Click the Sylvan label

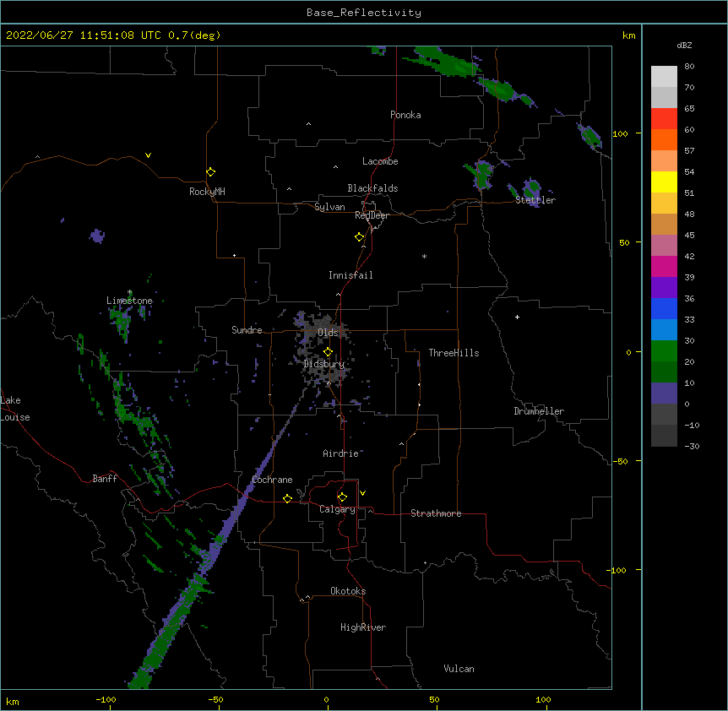pyautogui.click(x=329, y=207)
